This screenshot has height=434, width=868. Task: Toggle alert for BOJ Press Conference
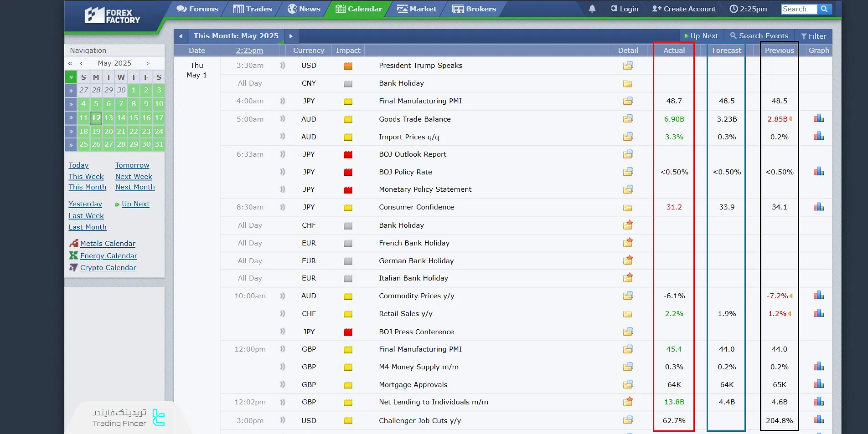click(283, 332)
